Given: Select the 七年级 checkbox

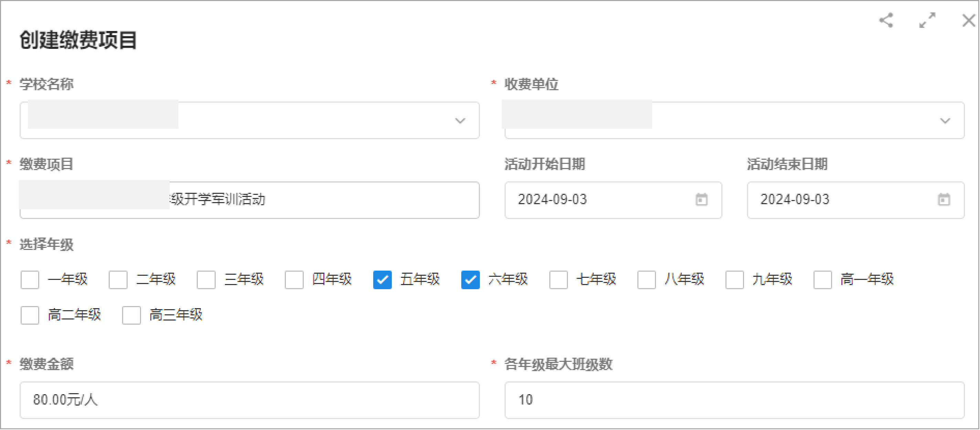Looking at the screenshot, I should [x=558, y=280].
